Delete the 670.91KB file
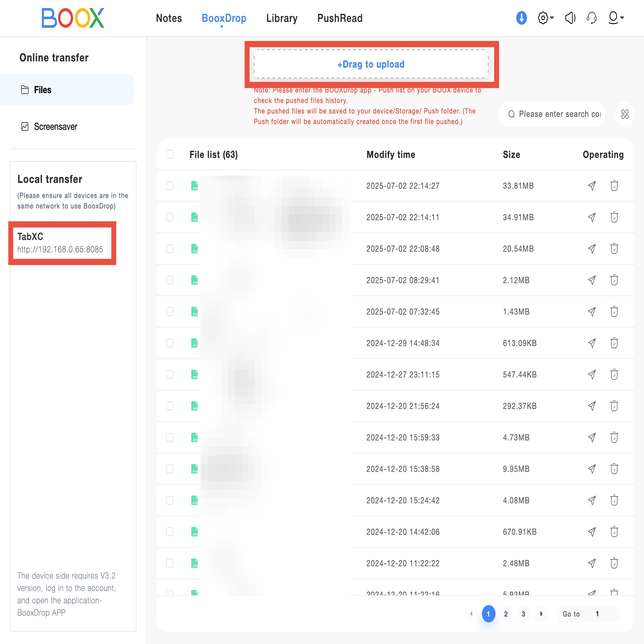644x644 pixels. [614, 532]
